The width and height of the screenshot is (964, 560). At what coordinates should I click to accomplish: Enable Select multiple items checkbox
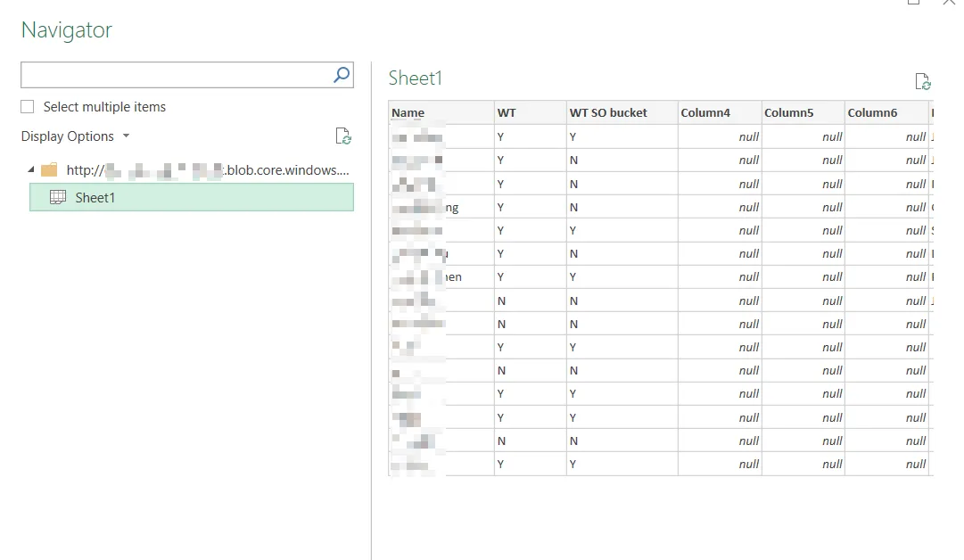click(28, 107)
